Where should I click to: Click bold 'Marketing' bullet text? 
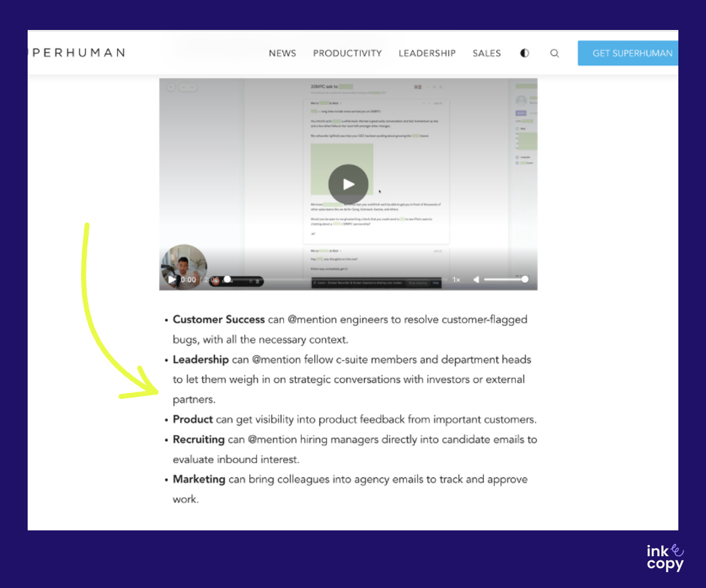(x=199, y=479)
